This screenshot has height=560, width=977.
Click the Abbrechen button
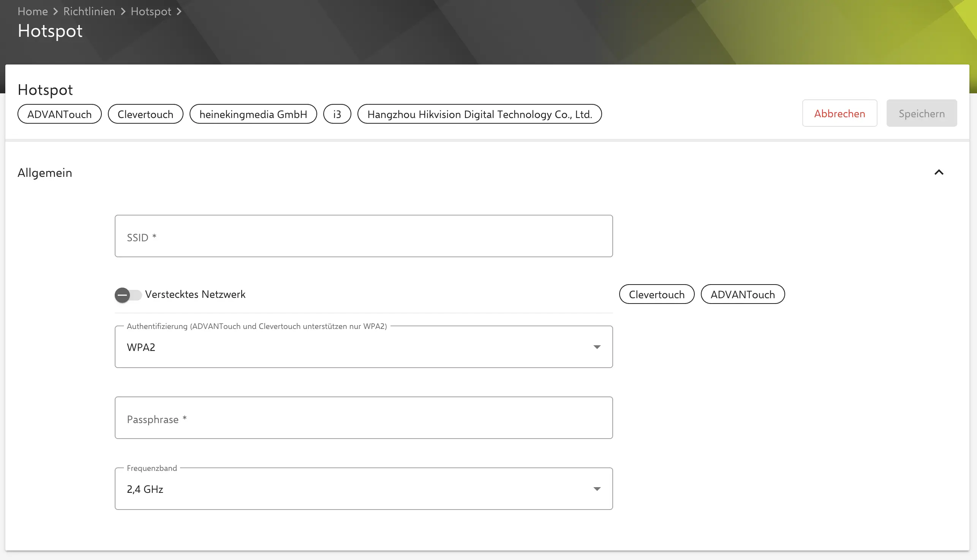click(x=839, y=113)
